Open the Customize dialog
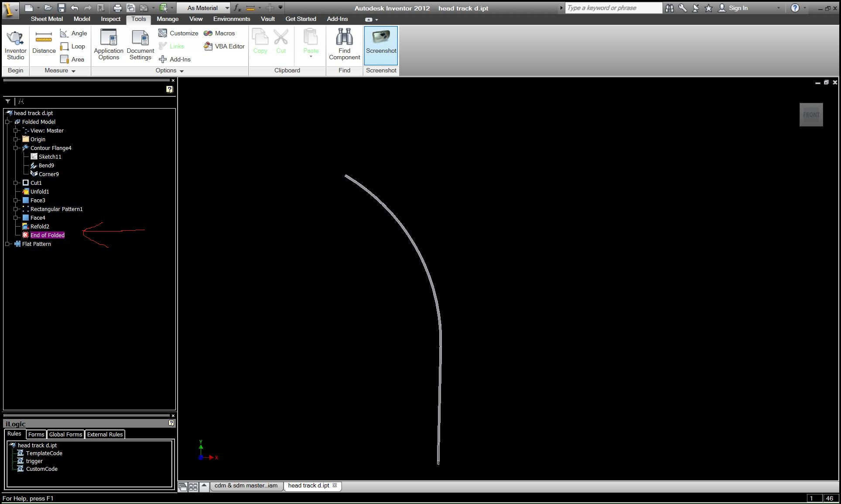The height and width of the screenshot is (504, 841). click(x=178, y=33)
